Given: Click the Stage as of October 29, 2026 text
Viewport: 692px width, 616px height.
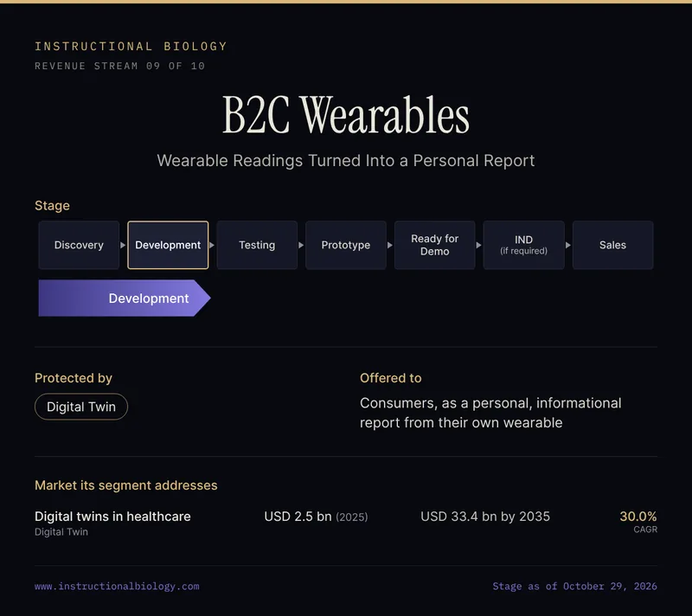Looking at the screenshot, I should (574, 586).
